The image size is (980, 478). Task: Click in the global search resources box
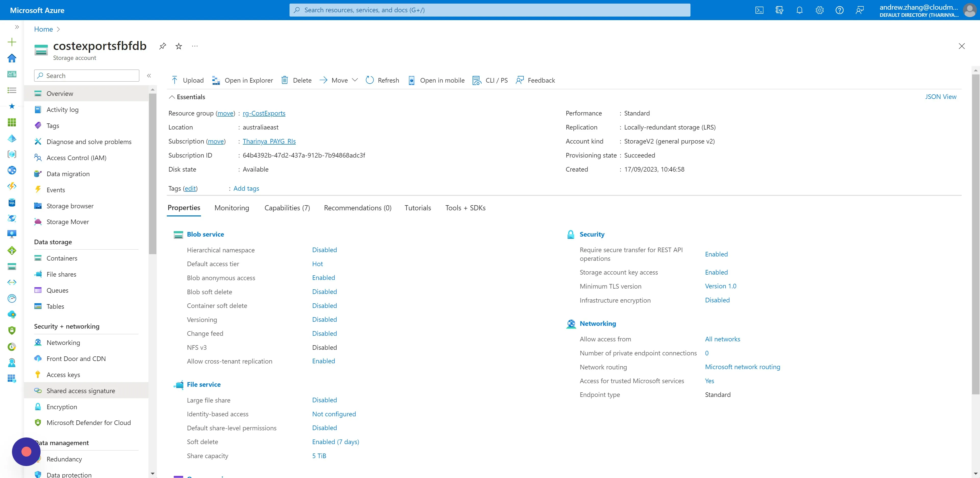point(490,10)
